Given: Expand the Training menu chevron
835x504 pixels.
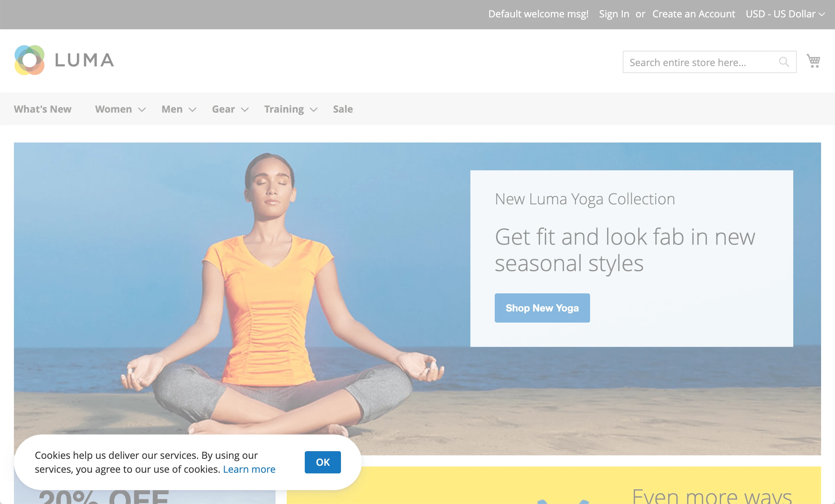Looking at the screenshot, I should pyautogui.click(x=314, y=110).
